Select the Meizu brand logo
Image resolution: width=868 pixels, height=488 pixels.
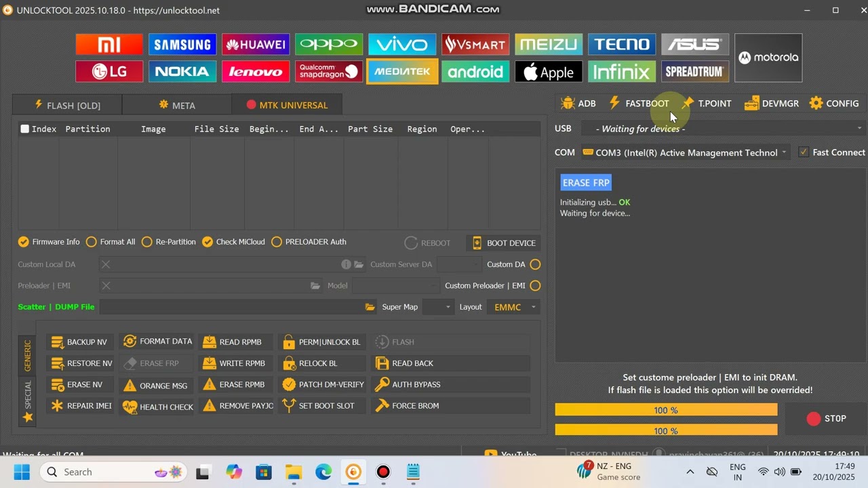[x=549, y=45]
